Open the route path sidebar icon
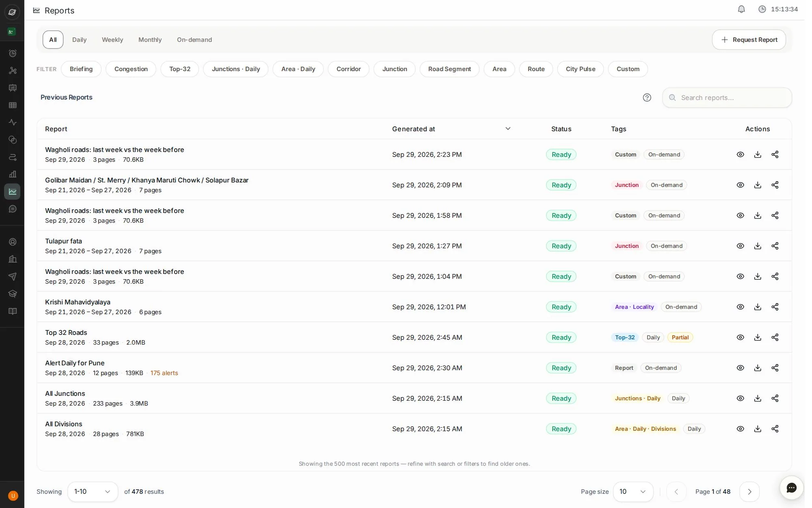Image resolution: width=812 pixels, height=508 pixels. pos(13,157)
